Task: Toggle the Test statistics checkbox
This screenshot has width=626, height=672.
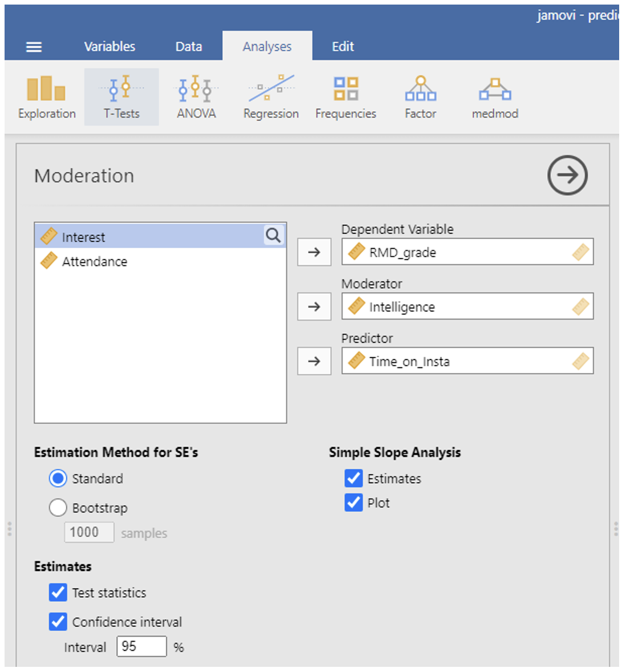Action: [x=58, y=593]
